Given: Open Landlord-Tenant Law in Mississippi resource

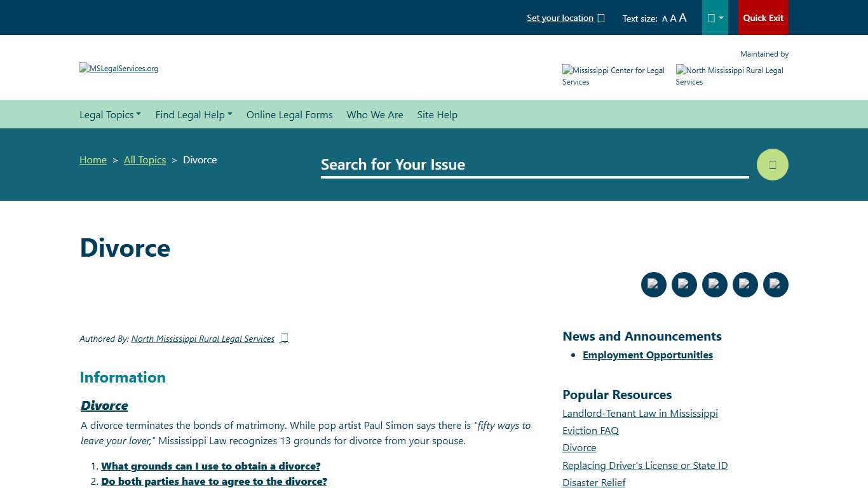Looking at the screenshot, I should pyautogui.click(x=640, y=413).
